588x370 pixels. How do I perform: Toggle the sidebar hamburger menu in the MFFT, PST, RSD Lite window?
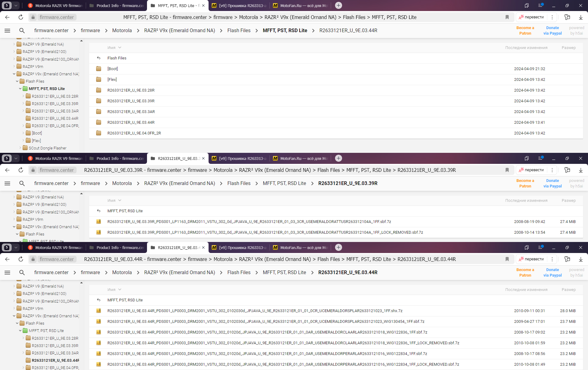pos(7,30)
